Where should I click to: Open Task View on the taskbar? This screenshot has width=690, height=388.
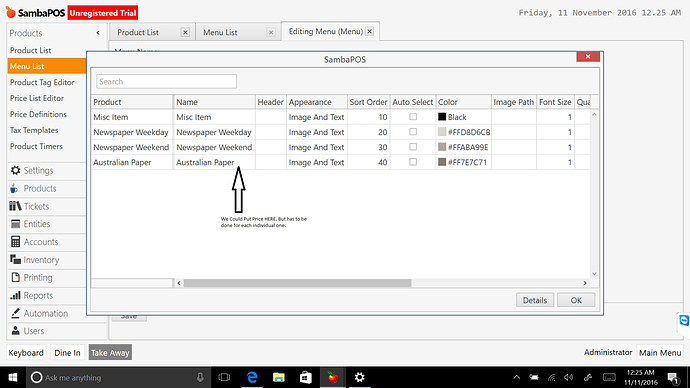click(x=224, y=377)
